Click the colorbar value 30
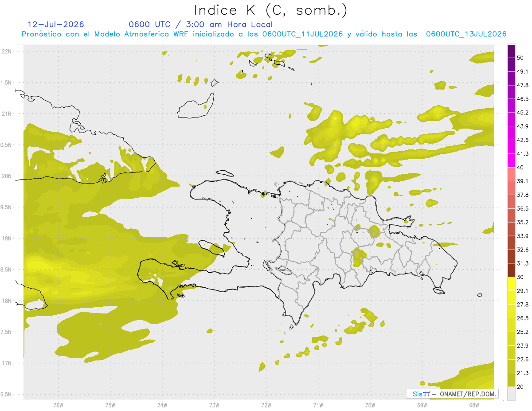This screenshot has width=532, height=411. click(x=520, y=277)
